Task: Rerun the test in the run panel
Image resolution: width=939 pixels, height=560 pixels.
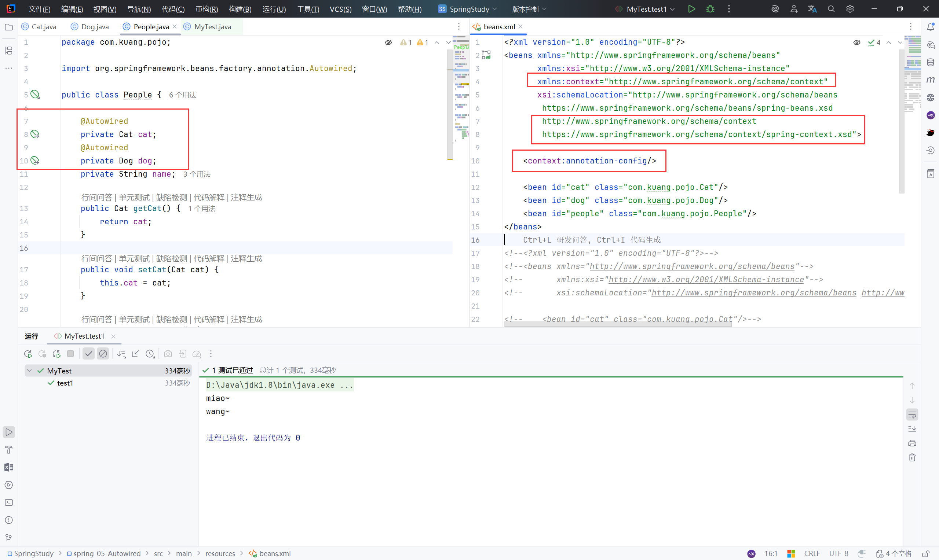Action: (28, 354)
